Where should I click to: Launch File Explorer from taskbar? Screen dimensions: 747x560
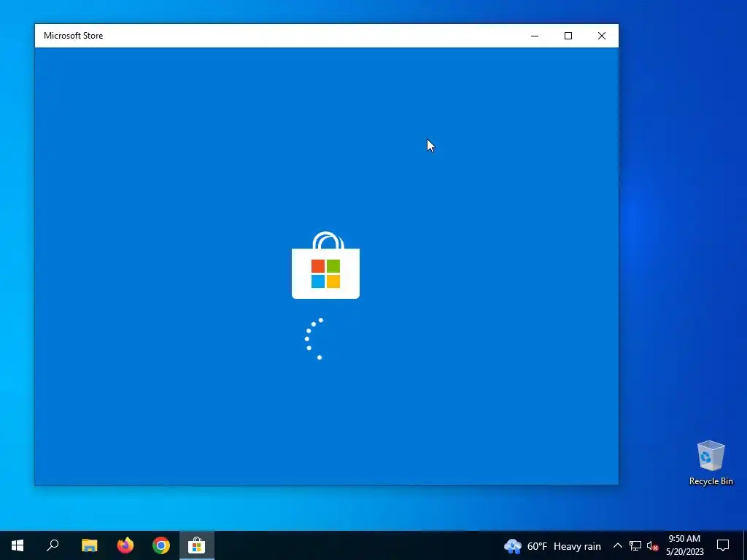[89, 545]
